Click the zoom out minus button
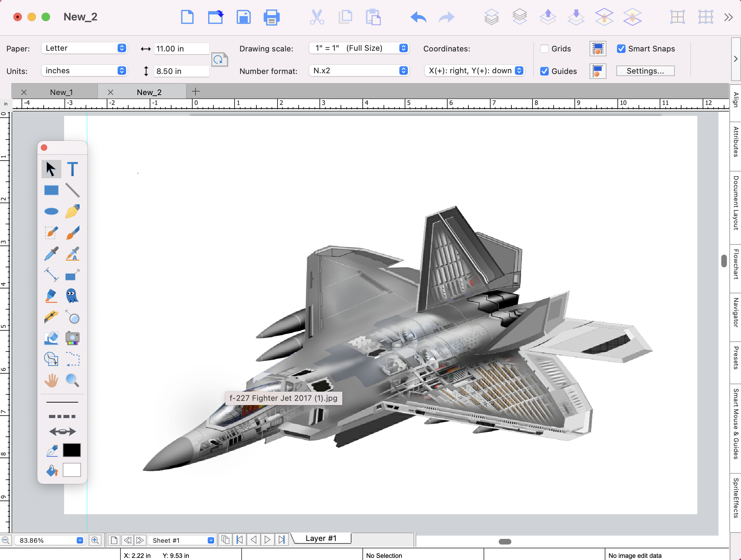 [x=6, y=540]
